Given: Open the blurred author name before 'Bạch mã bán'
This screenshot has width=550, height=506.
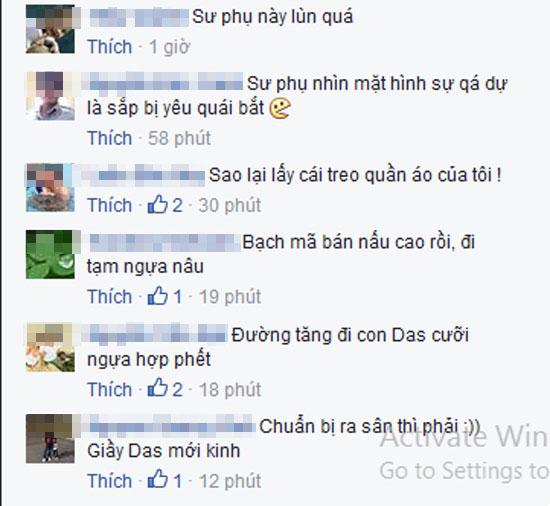Looking at the screenshot, I should 162,243.
